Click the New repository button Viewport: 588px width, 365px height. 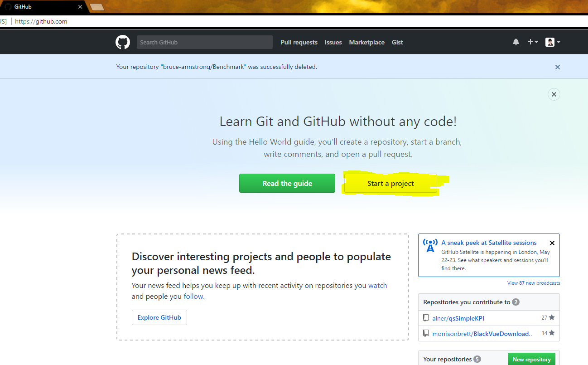(532, 359)
